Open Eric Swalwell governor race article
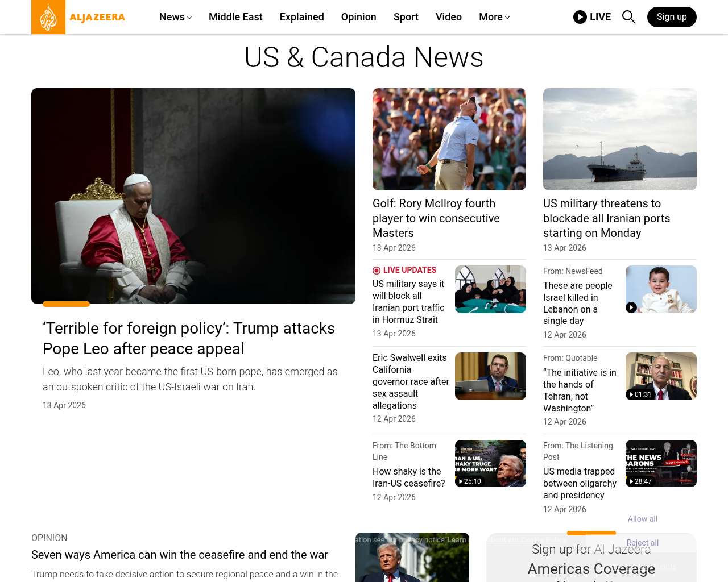 (411, 381)
